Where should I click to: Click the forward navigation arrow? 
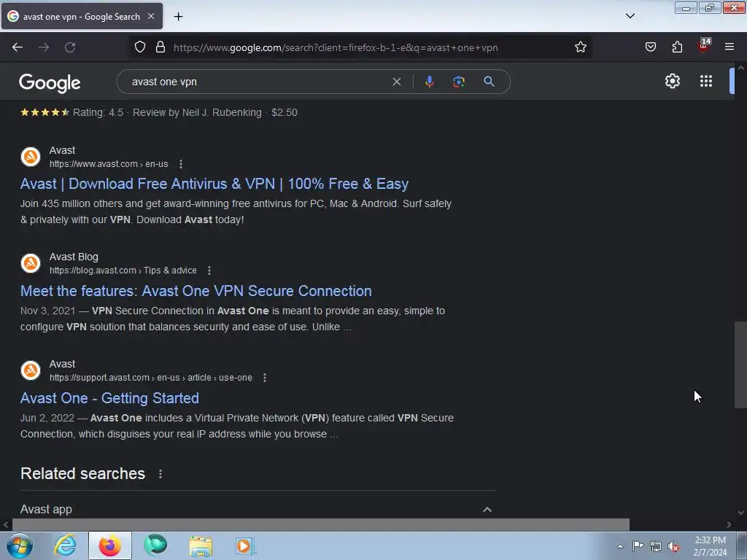pos(44,47)
